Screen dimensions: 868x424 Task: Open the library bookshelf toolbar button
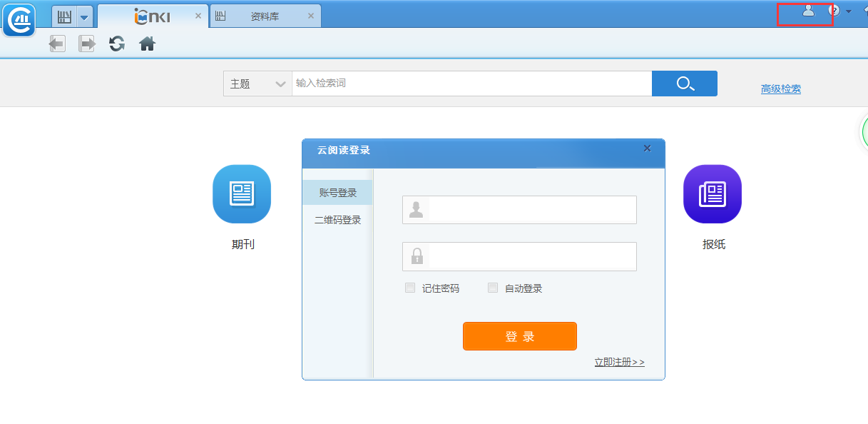64,16
